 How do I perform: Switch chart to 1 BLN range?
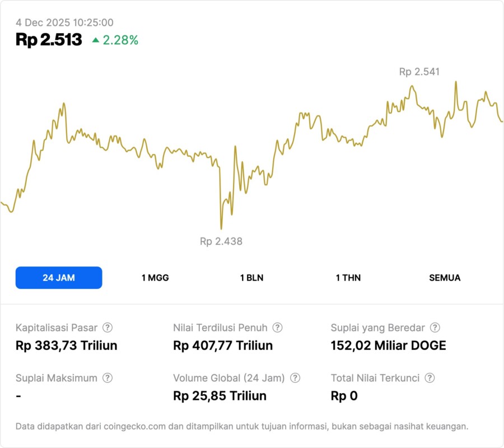coord(251,278)
